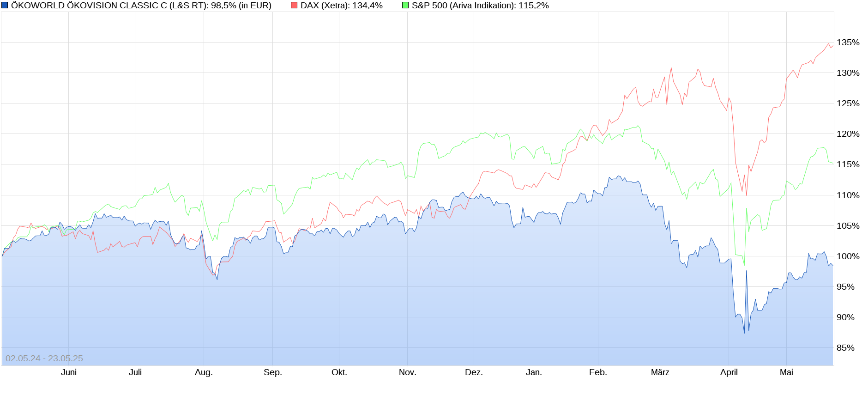Viewport: 868px width, 395px height.
Task: Click the Juli label on the time axis
Action: pyautogui.click(x=135, y=372)
